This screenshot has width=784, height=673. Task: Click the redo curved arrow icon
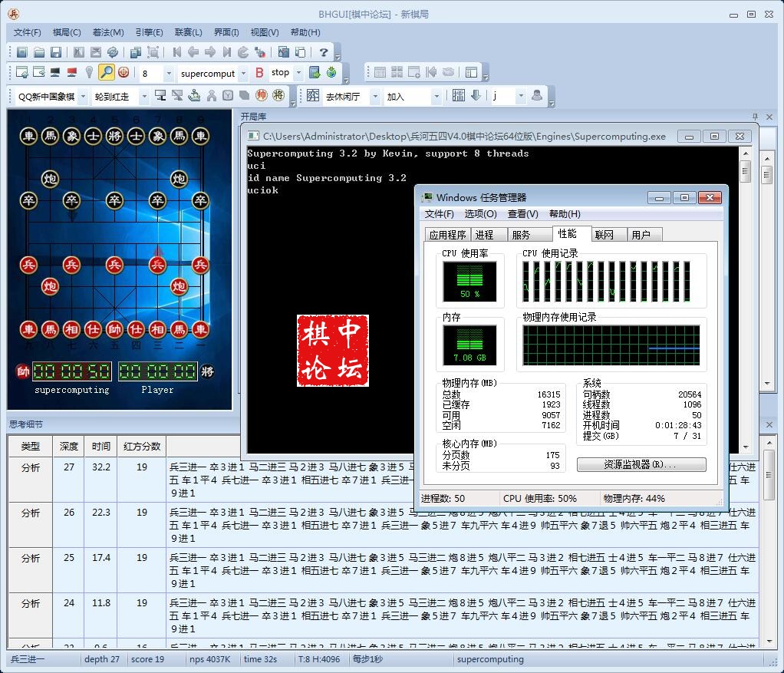pyautogui.click(x=243, y=52)
